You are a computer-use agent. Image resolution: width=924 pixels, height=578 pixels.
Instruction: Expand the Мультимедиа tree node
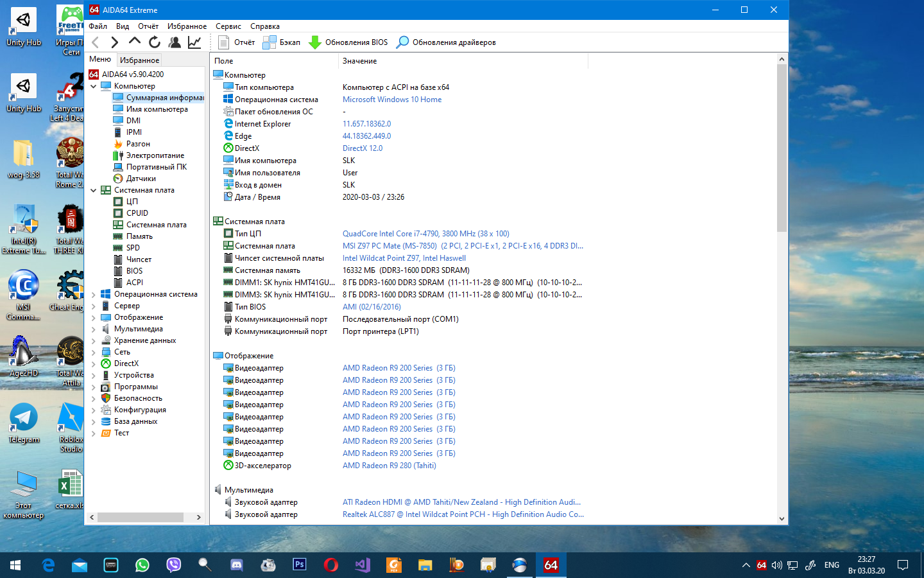point(94,329)
